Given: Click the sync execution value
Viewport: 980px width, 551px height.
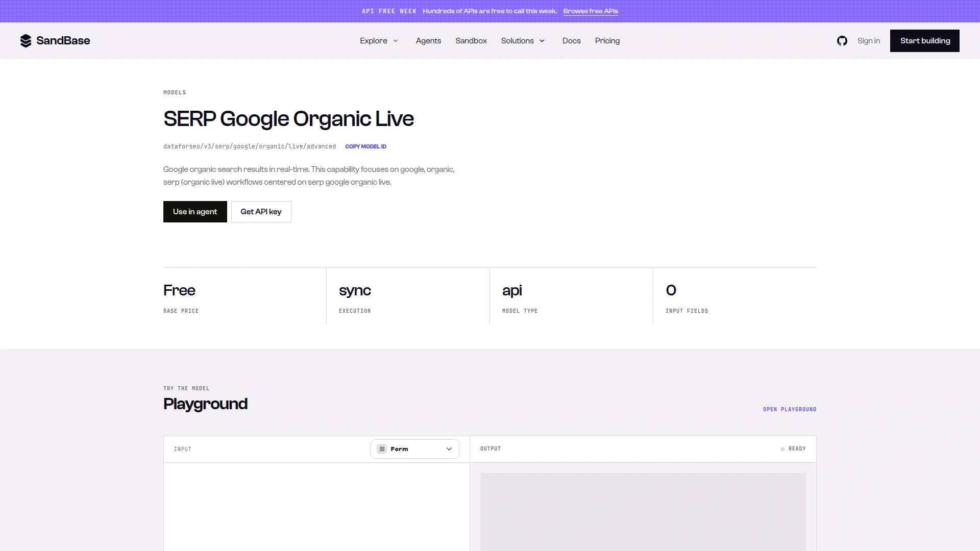Looking at the screenshot, I should [x=355, y=291].
